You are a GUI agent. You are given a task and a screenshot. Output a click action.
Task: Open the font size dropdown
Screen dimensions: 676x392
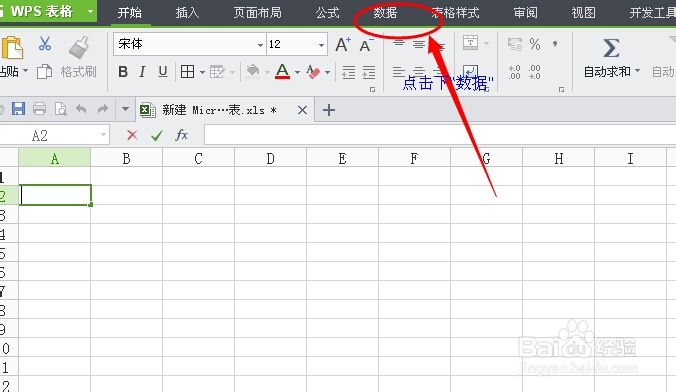click(x=322, y=45)
